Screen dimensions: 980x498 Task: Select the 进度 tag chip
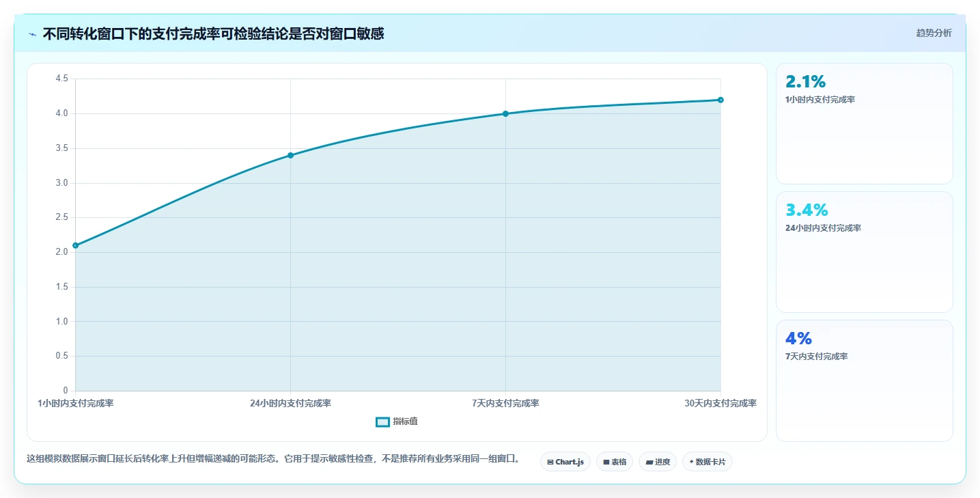click(x=658, y=462)
